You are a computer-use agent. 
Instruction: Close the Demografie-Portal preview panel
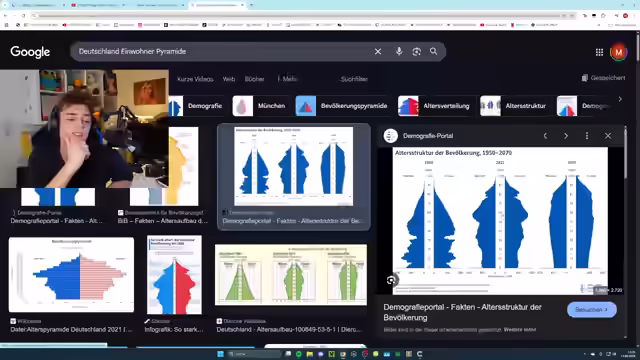tap(608, 136)
